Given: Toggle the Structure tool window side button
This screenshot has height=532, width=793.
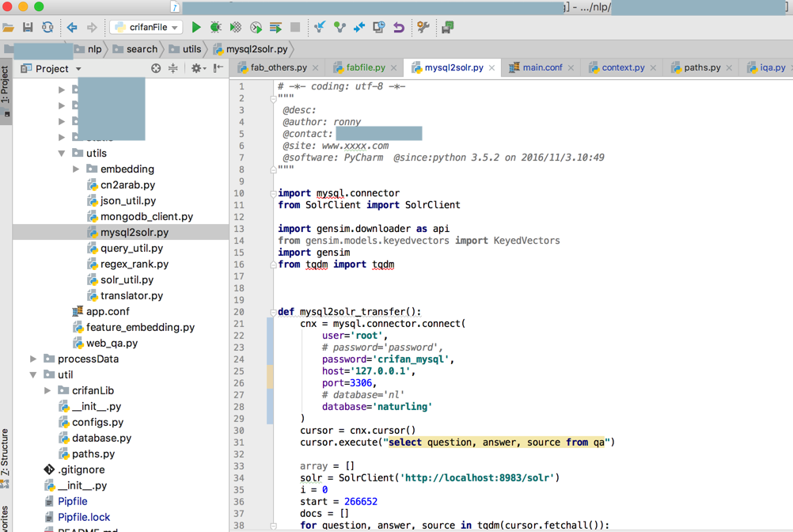Looking at the screenshot, I should tap(5, 455).
